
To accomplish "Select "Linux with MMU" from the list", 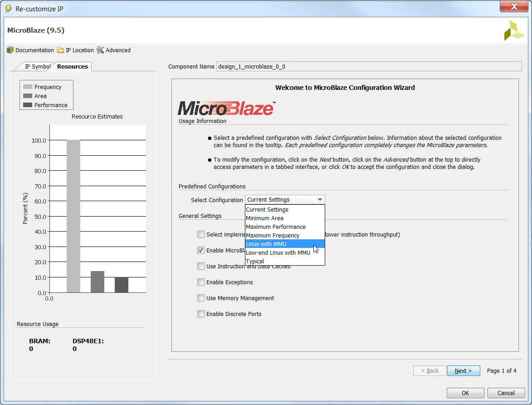I will pos(265,244).
